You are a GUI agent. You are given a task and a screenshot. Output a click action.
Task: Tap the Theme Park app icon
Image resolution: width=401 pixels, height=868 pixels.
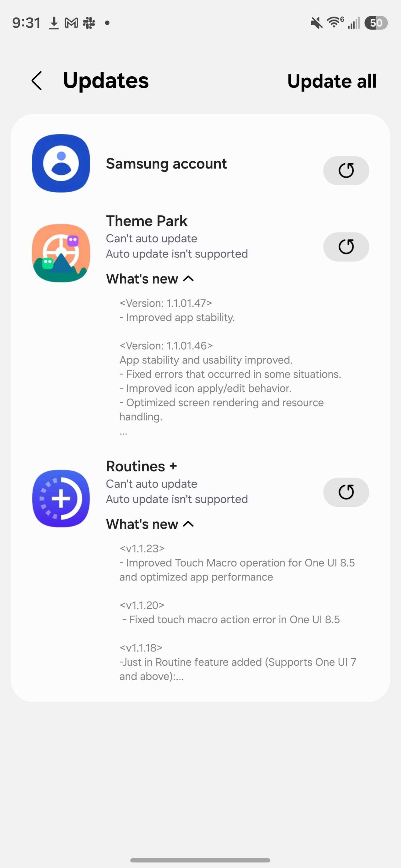(x=61, y=253)
